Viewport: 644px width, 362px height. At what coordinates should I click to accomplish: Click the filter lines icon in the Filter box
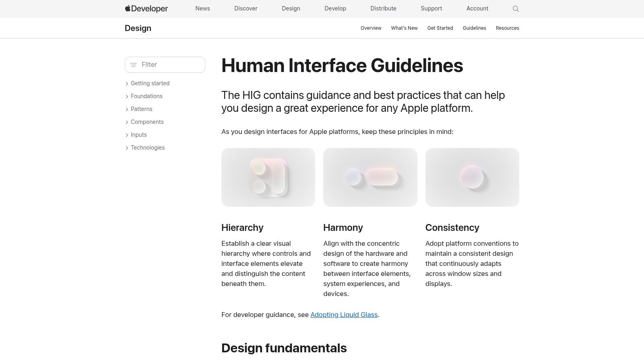(x=134, y=64)
